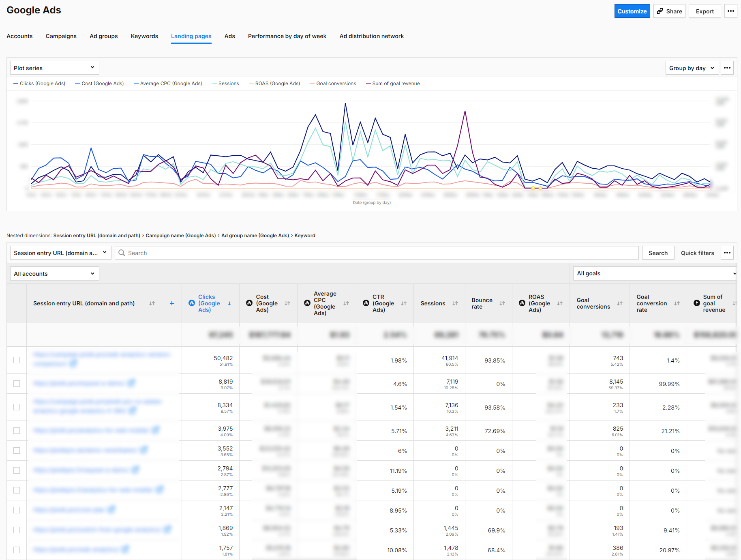The width and height of the screenshot is (741, 560).
Task: Click the Customize button
Action: point(632,11)
